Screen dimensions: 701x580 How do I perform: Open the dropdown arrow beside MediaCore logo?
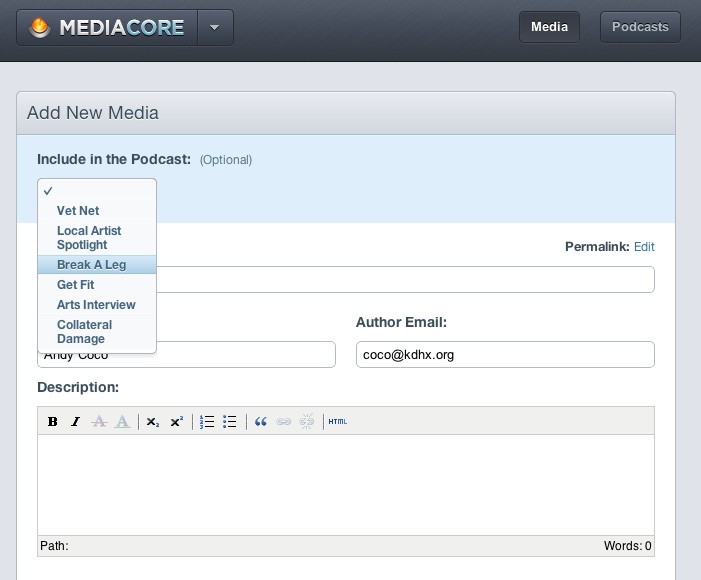pyautogui.click(x=214, y=28)
